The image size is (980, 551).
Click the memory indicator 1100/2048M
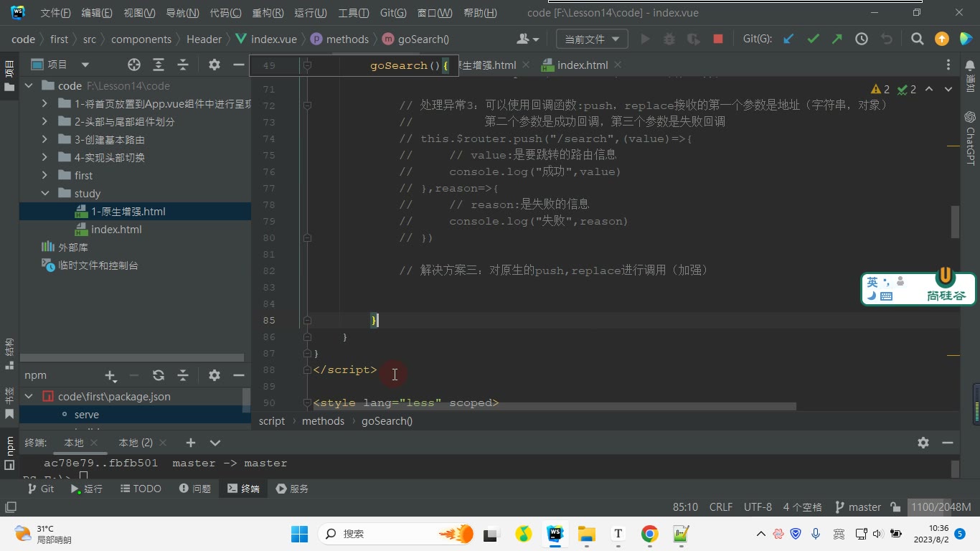tap(941, 507)
